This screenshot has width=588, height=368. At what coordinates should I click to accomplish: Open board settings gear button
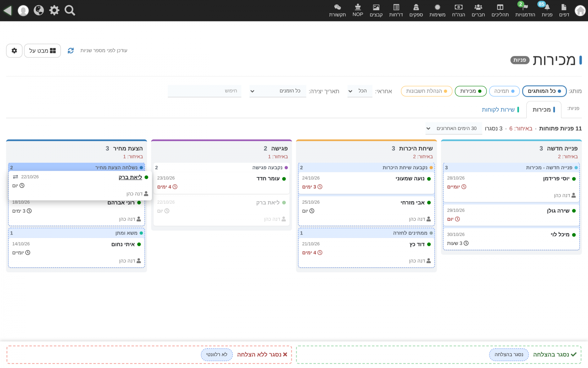[14, 51]
